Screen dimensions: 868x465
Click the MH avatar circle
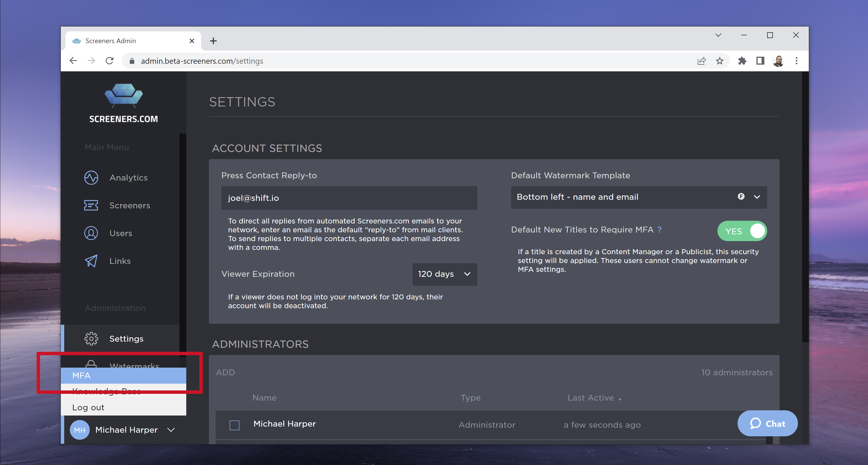[x=80, y=430]
